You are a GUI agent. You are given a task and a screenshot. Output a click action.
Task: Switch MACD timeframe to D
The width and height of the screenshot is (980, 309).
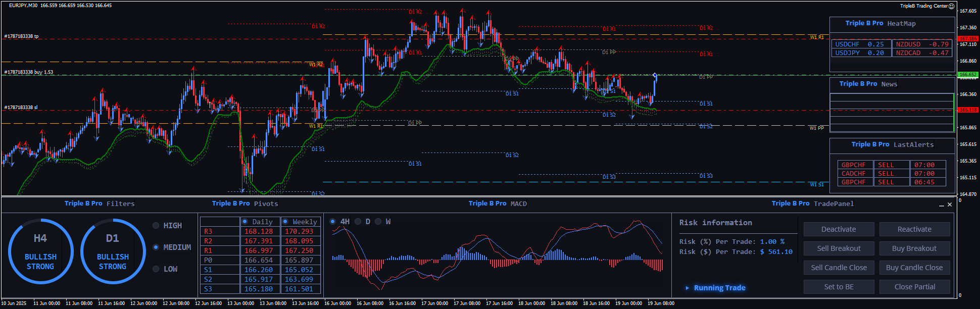pyautogui.click(x=358, y=222)
